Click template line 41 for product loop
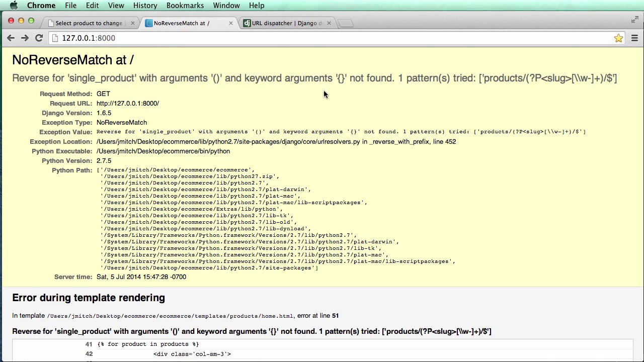644x362 pixels. tap(148, 344)
